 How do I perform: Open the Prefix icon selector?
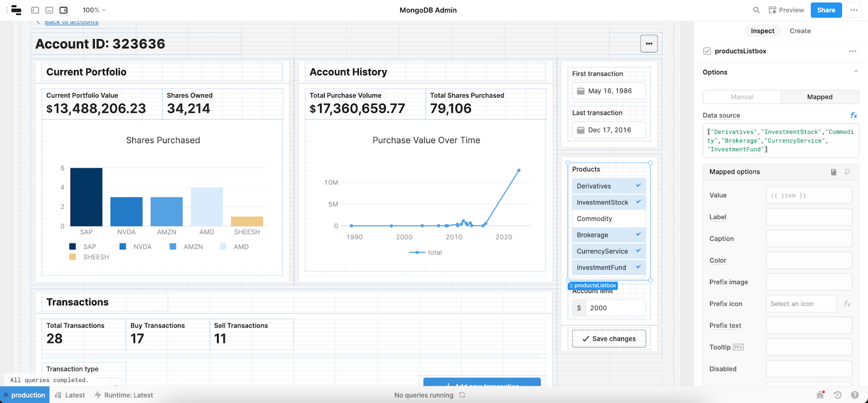tap(801, 304)
